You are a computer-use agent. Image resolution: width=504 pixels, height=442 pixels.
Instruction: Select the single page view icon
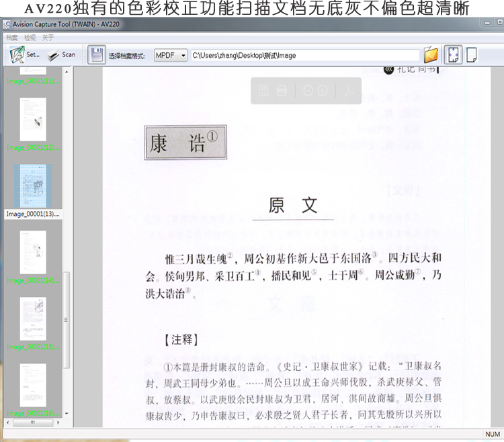point(471,55)
